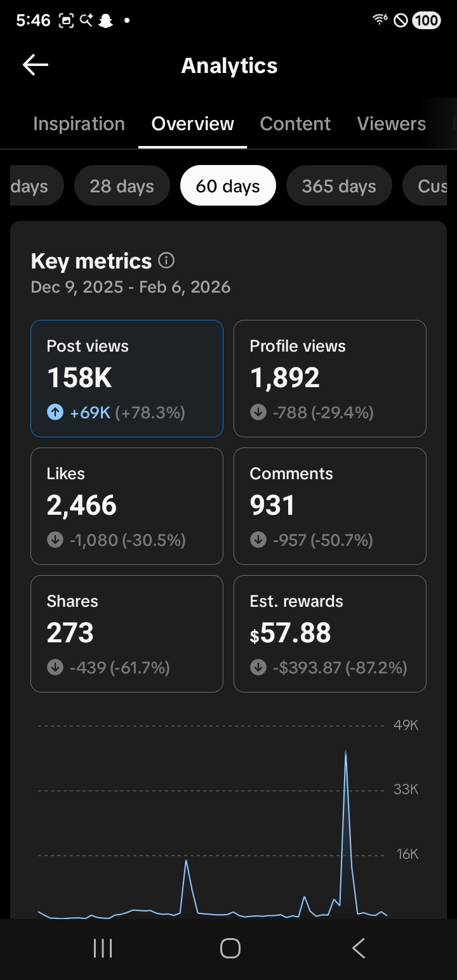Tap the battery indicator showing 100
Viewport: 457px width, 980px height.
[x=426, y=20]
